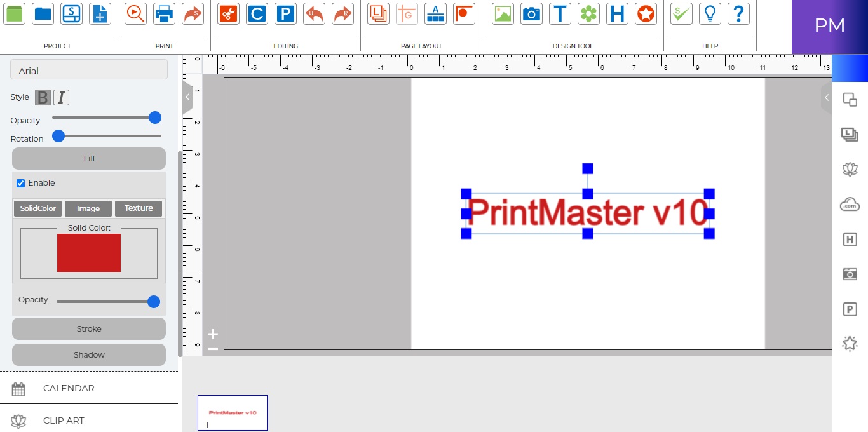This screenshot has width=868, height=432.
Task: Open the CALENDAR panel
Action: coord(89,388)
